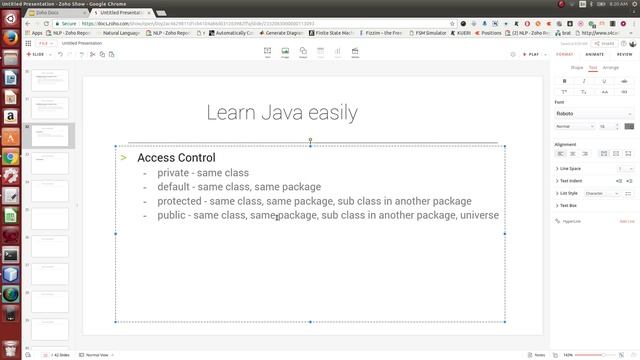Screen dimensions: 640x360
Task: Align text right
Action: (x=585, y=153)
